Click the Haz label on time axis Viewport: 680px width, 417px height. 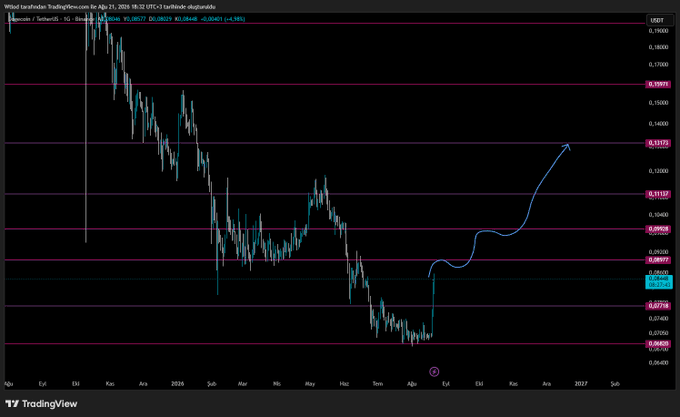tap(344, 384)
